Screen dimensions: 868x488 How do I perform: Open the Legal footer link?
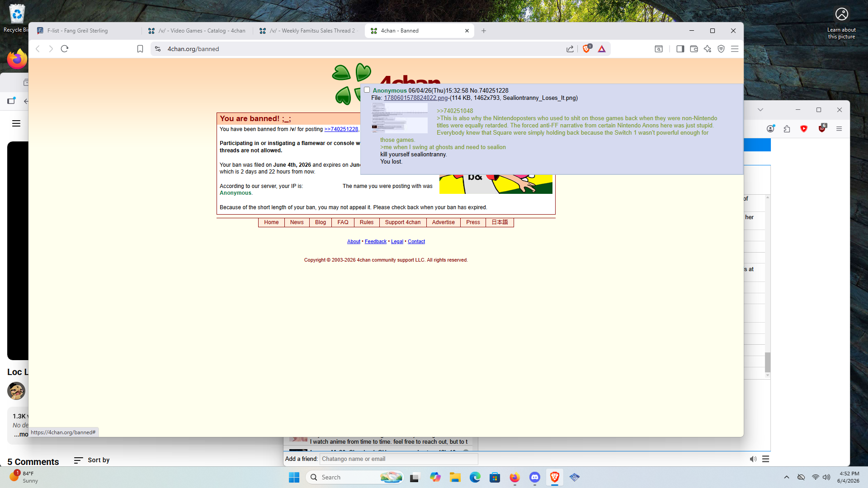pos(397,242)
